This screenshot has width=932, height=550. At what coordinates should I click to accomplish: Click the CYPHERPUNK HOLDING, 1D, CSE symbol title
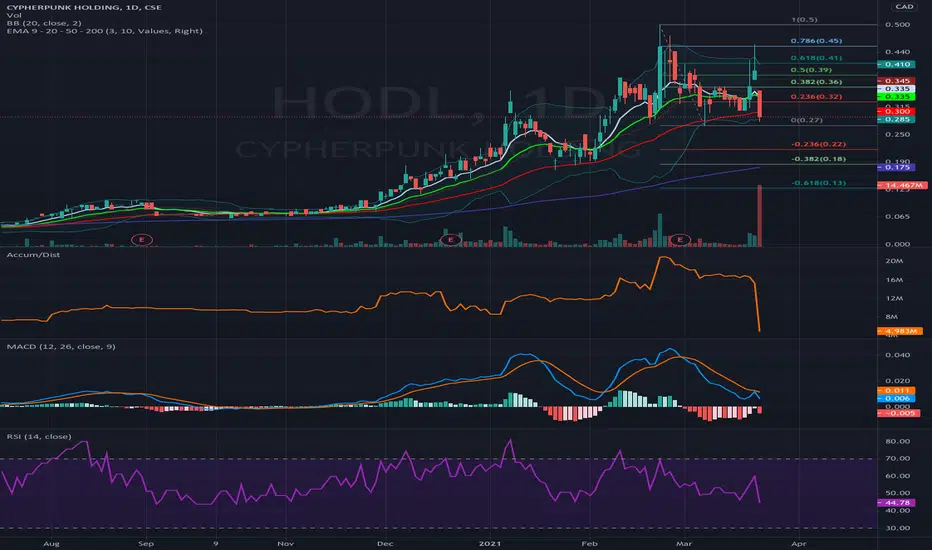(84, 7)
